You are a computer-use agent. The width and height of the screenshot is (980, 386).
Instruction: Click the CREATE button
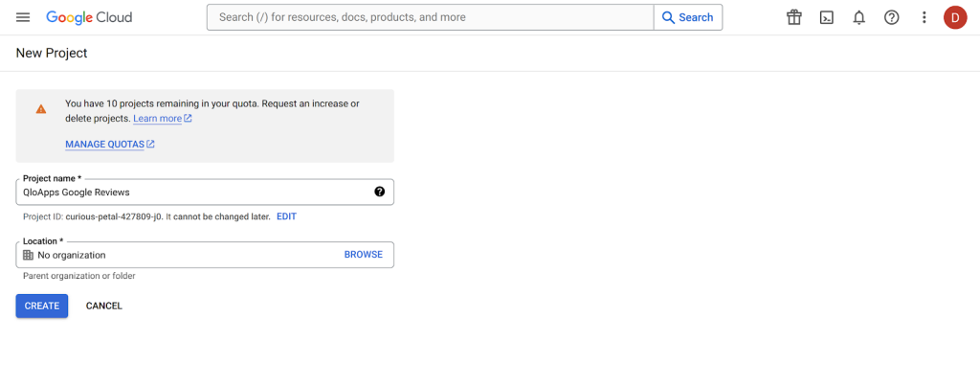(x=41, y=306)
